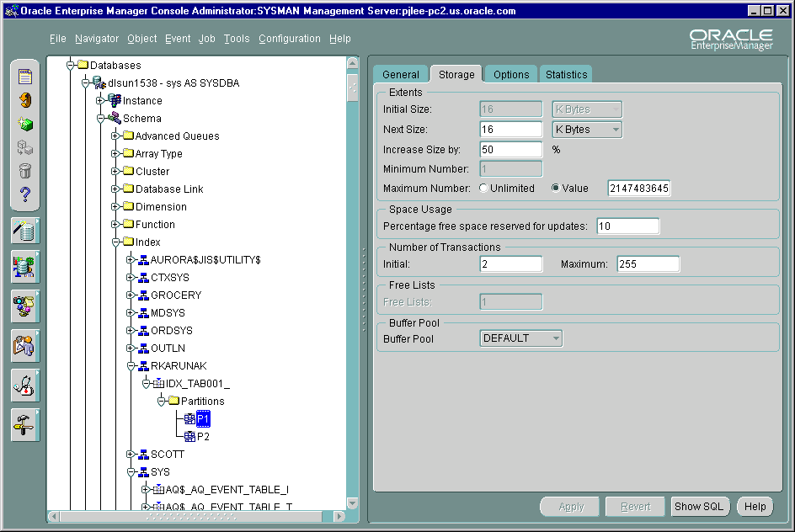This screenshot has width=795, height=532.
Task: Open the Next Size K Bytes dropdown
Action: tap(587, 129)
